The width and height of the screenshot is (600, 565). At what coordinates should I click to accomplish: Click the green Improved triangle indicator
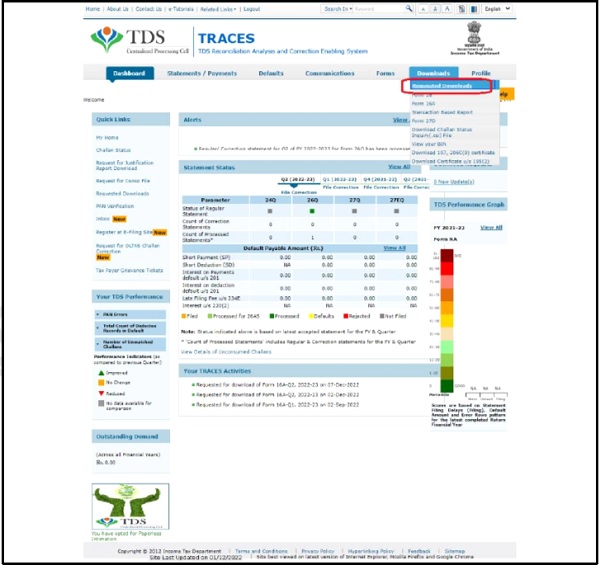[101, 373]
